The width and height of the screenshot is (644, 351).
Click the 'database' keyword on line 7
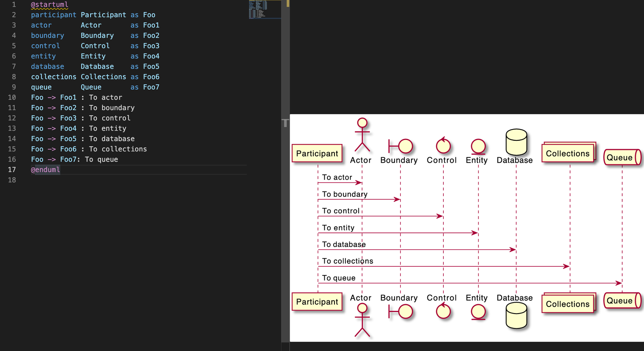(48, 66)
